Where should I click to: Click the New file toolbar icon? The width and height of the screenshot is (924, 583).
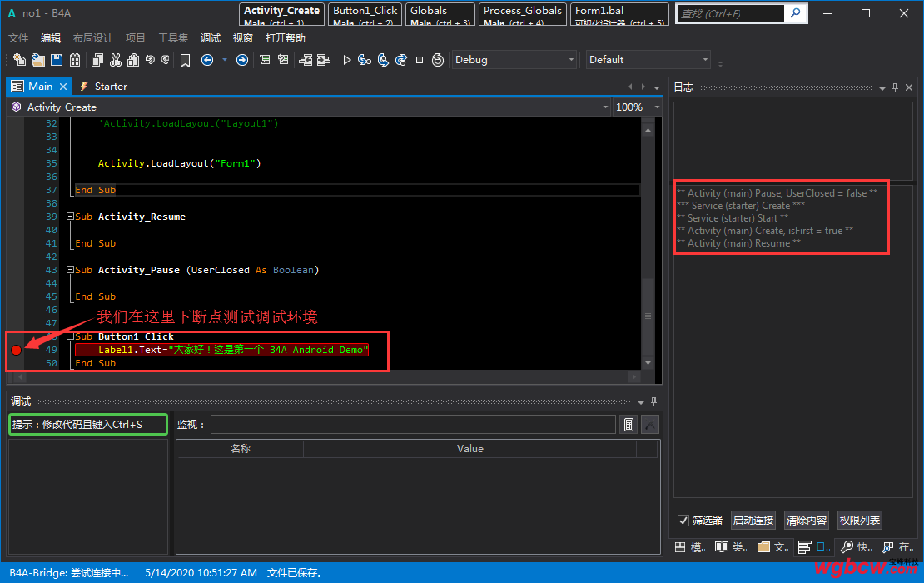pyautogui.click(x=19, y=59)
